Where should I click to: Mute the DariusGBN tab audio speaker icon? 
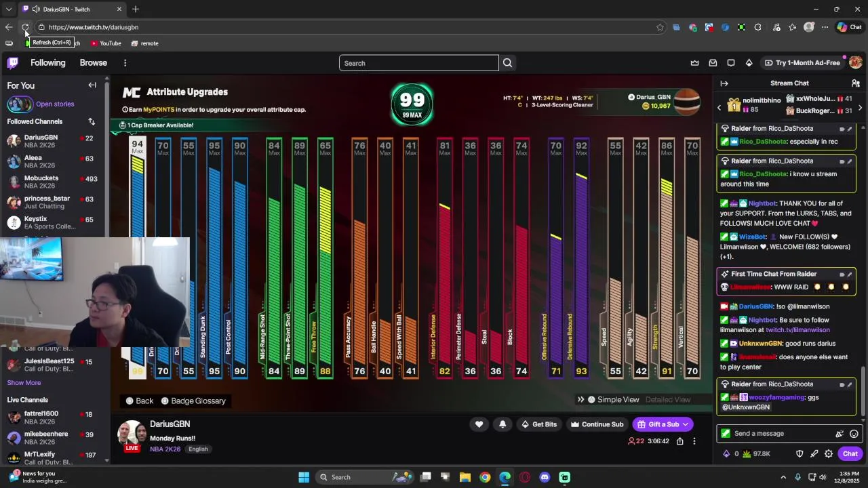[35, 9]
